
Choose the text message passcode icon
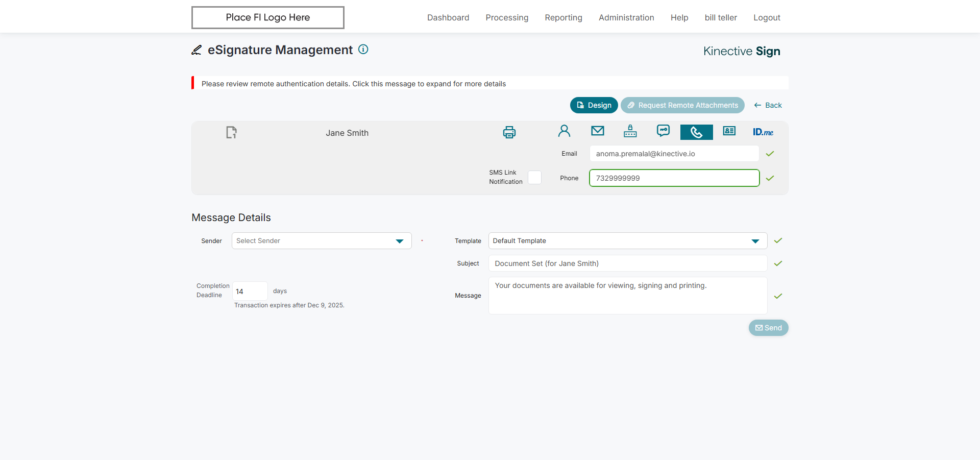point(663,131)
